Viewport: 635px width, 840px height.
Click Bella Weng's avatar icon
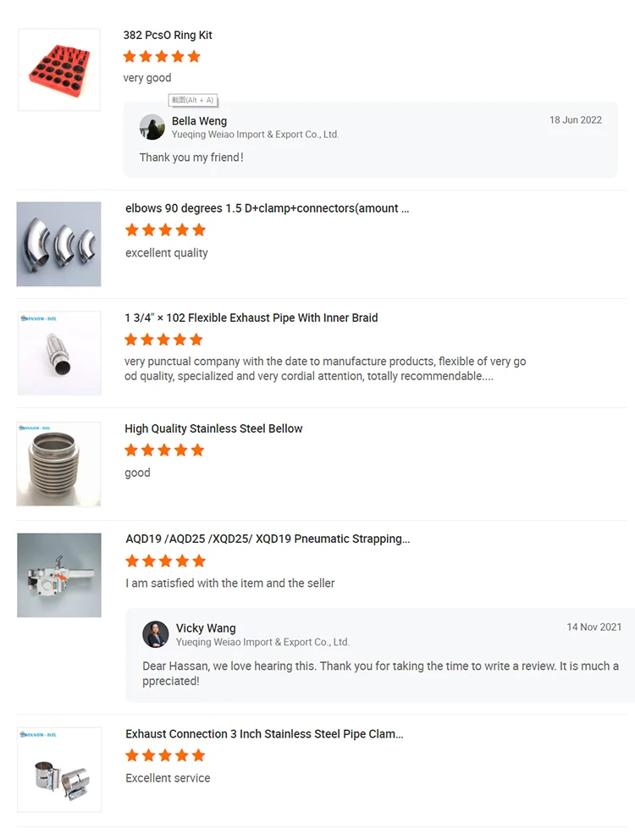(152, 127)
